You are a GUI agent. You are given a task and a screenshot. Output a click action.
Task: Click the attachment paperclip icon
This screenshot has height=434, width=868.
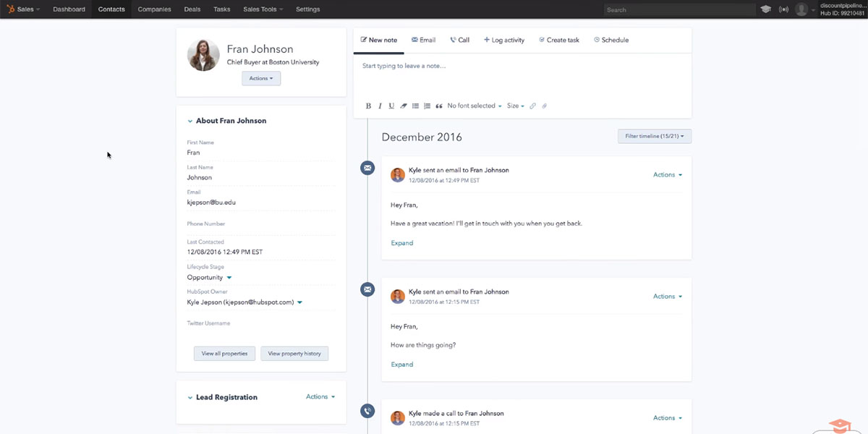point(545,106)
